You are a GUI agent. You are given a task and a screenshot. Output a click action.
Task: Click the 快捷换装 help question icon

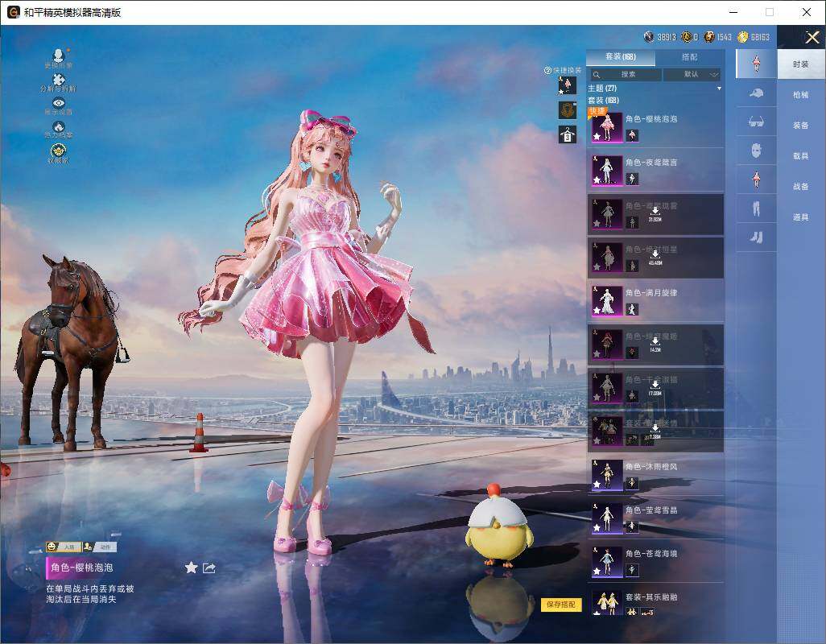pyautogui.click(x=547, y=71)
